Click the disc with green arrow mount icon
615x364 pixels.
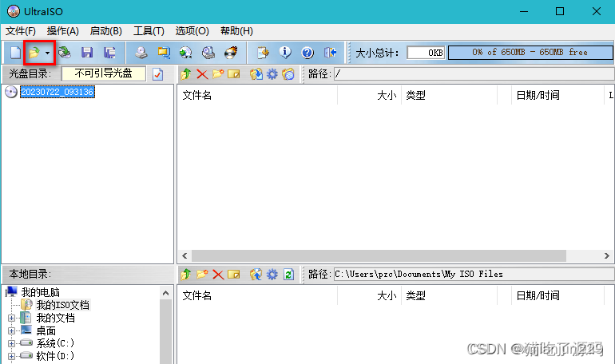coord(185,53)
